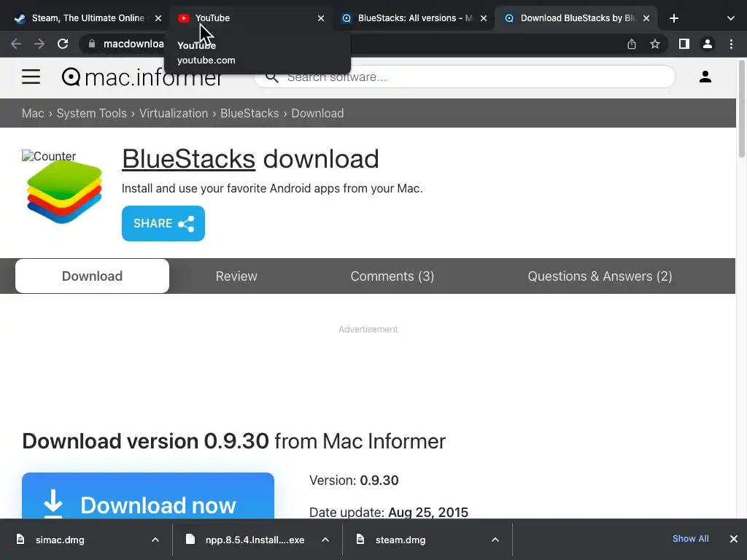Open a new browser tab
This screenshot has width=747, height=560.
[x=673, y=18]
